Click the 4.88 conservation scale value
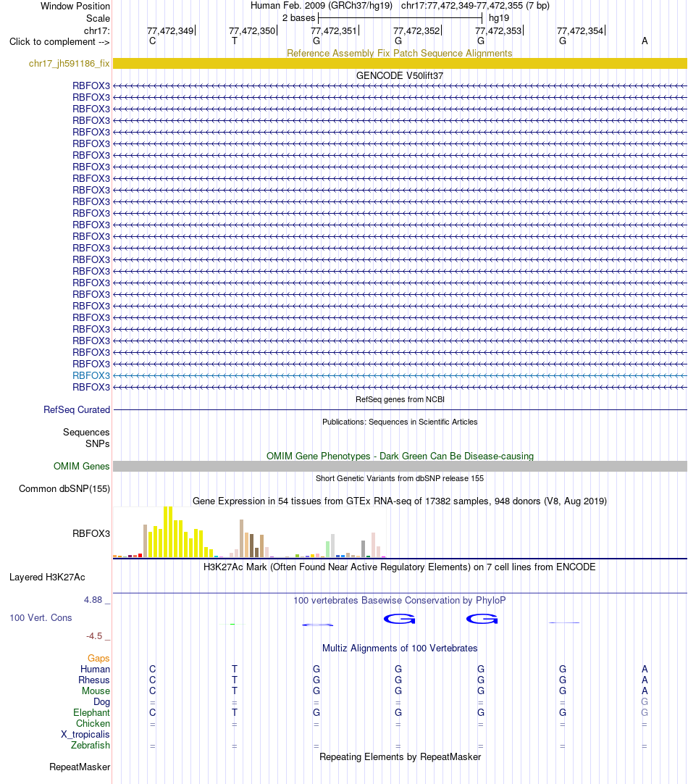The height and width of the screenshot is (784, 688). click(93, 600)
